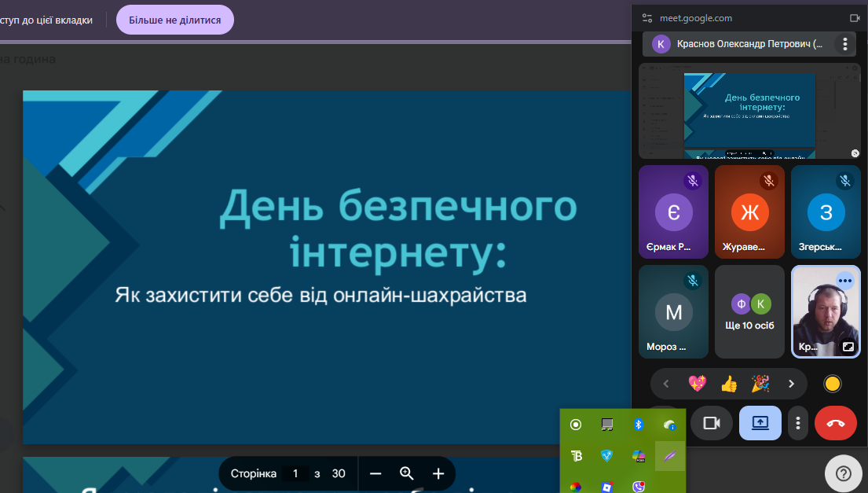Image resolution: width=868 pixels, height=493 pixels.
Task: Toggle picture-in-picture on the self-view tile
Action: [848, 346]
